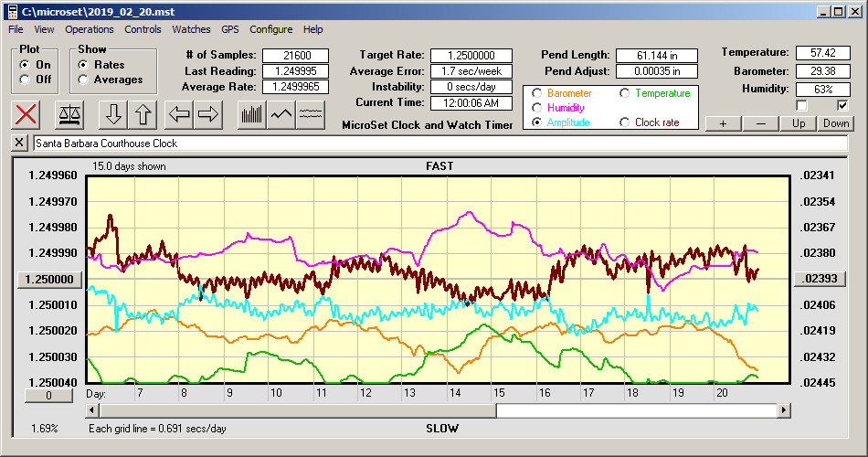Click the horizontal scrollbar thumb
The width and height of the screenshot is (868, 457).
point(298,410)
